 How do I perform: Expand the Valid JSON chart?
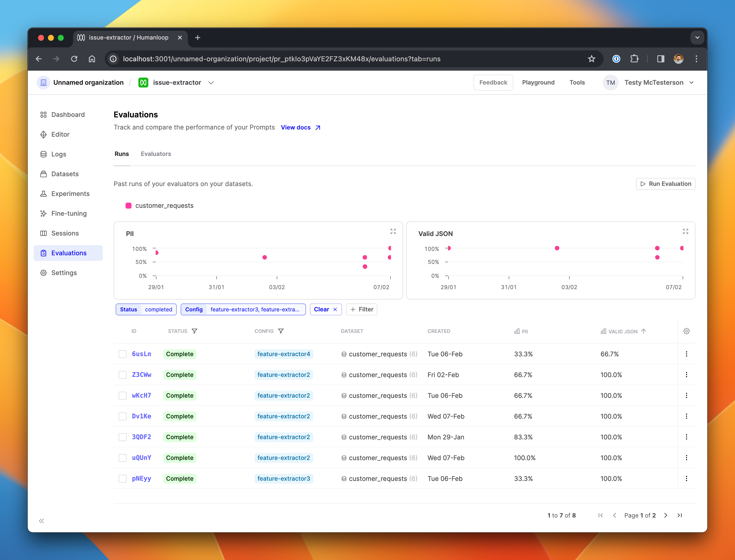pos(685,231)
